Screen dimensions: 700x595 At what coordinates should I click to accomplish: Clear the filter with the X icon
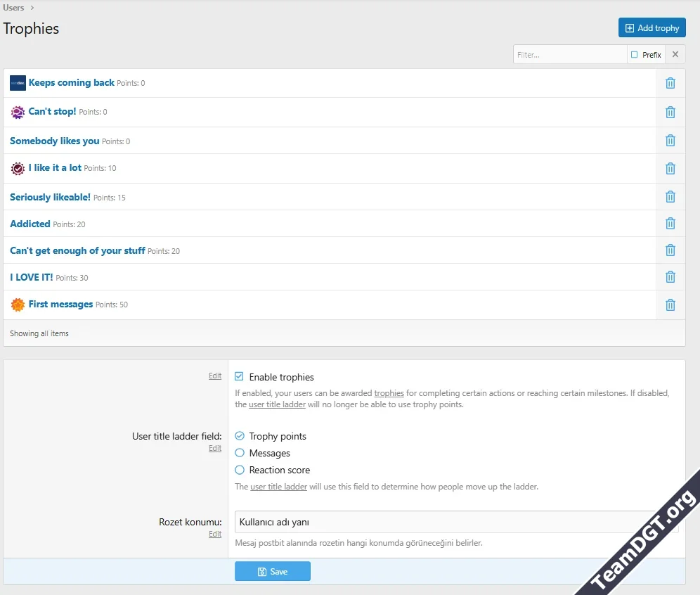675,55
